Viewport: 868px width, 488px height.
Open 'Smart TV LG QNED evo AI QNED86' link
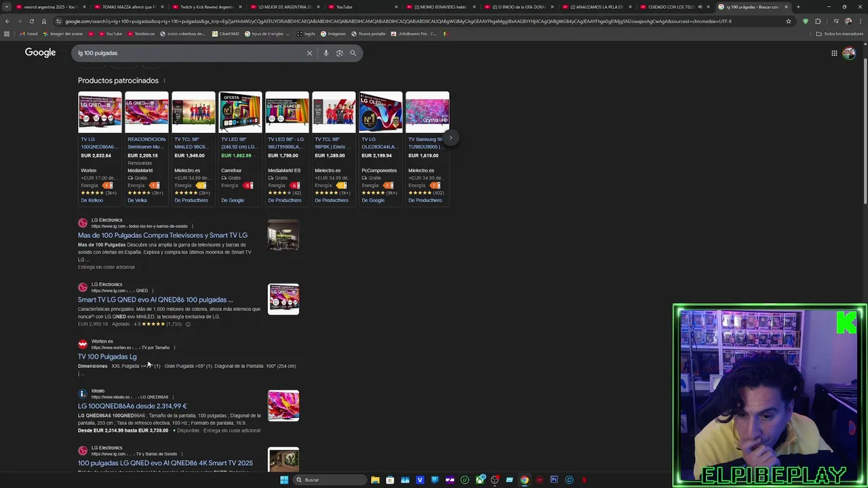[x=155, y=300]
